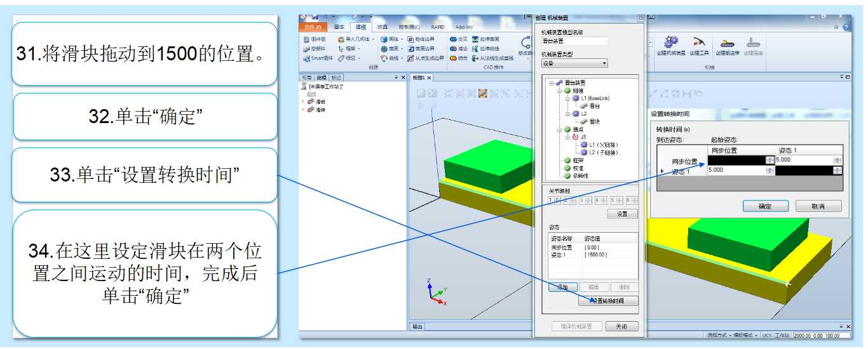Select the 同步位置 row in pose list
Screen dimensions: 868x349
click(x=592, y=247)
